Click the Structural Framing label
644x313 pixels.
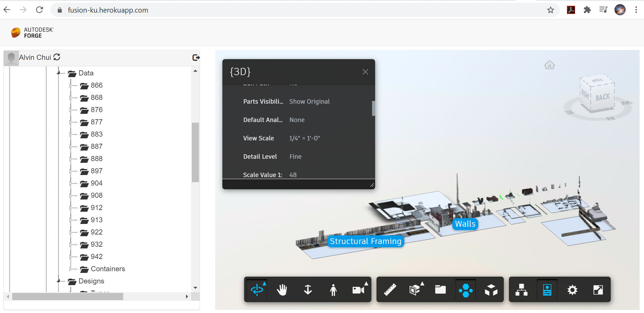365,241
